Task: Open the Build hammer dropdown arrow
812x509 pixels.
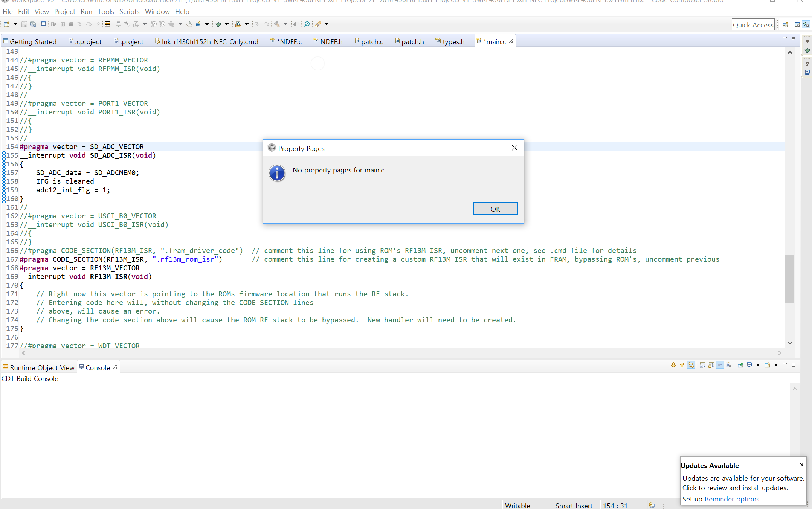Action: coord(285,24)
